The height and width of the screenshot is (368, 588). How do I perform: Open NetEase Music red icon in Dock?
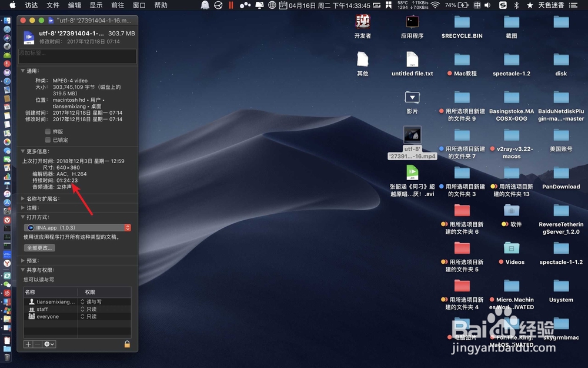tap(7, 293)
